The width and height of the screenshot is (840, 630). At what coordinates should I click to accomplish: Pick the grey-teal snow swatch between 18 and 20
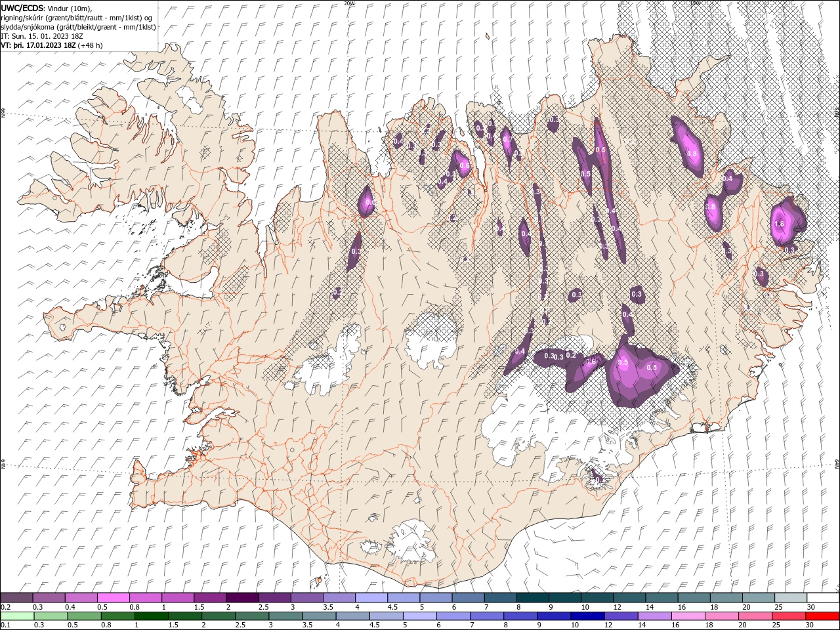[726, 598]
